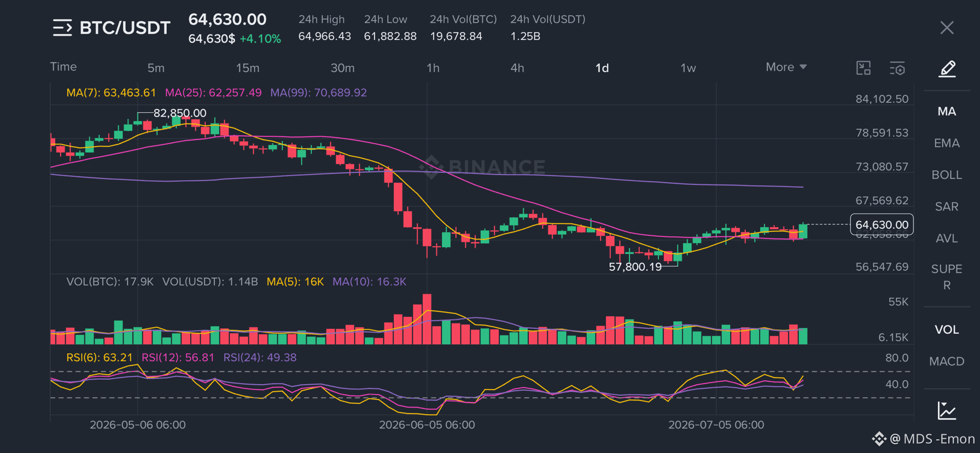Switch to the 5m timeframe

pos(156,68)
